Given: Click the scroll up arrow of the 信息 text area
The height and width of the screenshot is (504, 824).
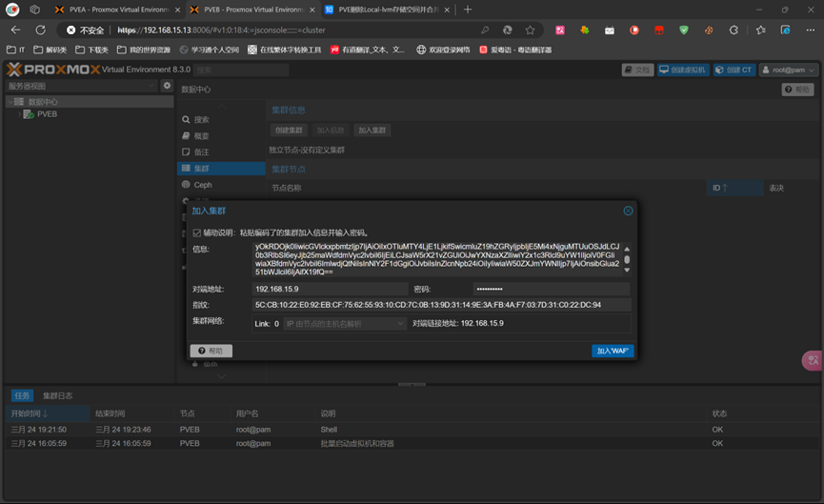Looking at the screenshot, I should [x=627, y=249].
